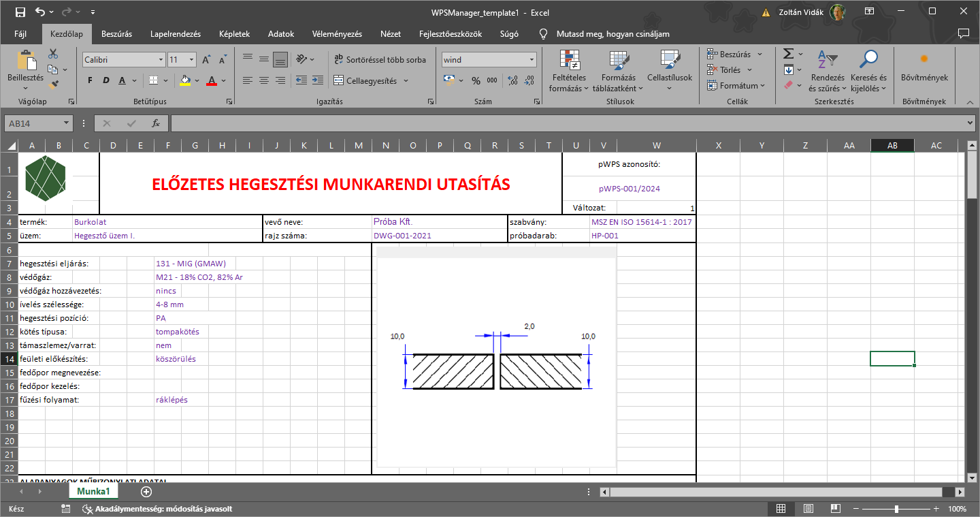Open the Name Box dropdown arrow
The width and height of the screenshot is (980, 517).
click(66, 123)
